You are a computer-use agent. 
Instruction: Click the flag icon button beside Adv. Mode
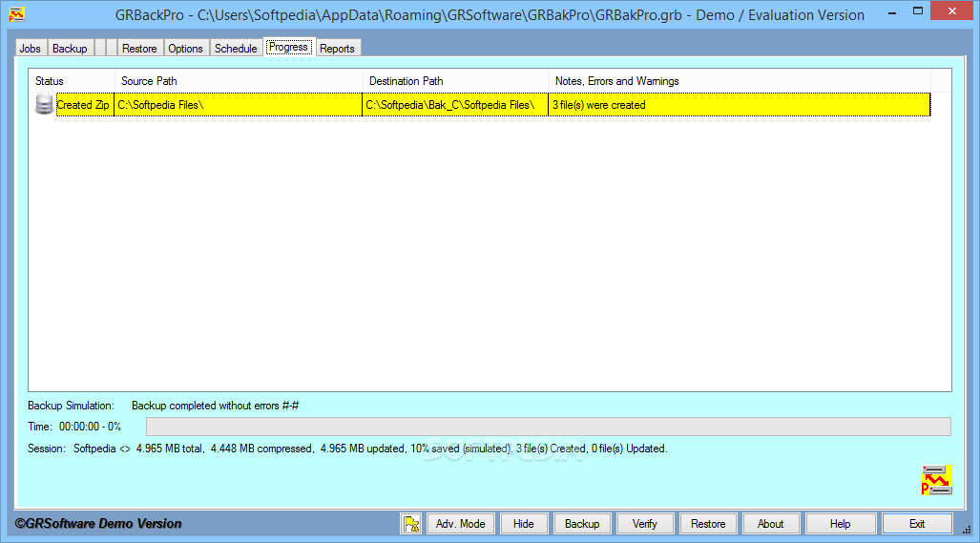410,524
